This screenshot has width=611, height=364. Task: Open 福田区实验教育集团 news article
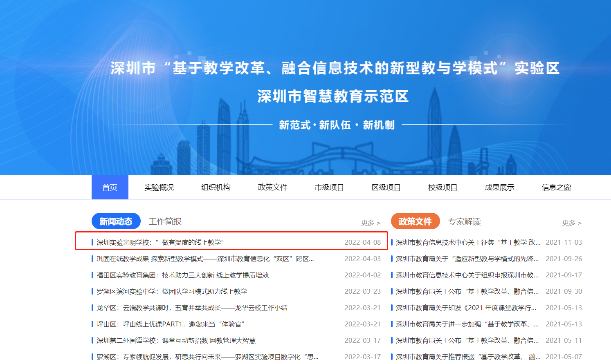click(x=182, y=275)
